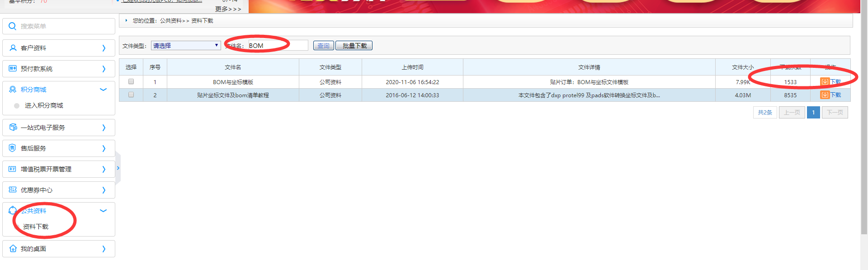Open the 文件类型 dropdown

(x=185, y=46)
